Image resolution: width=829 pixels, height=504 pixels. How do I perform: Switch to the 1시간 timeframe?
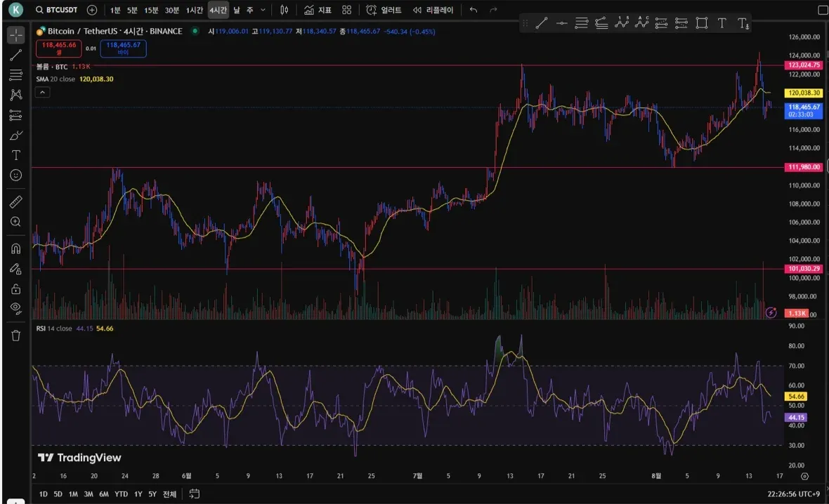tap(194, 11)
